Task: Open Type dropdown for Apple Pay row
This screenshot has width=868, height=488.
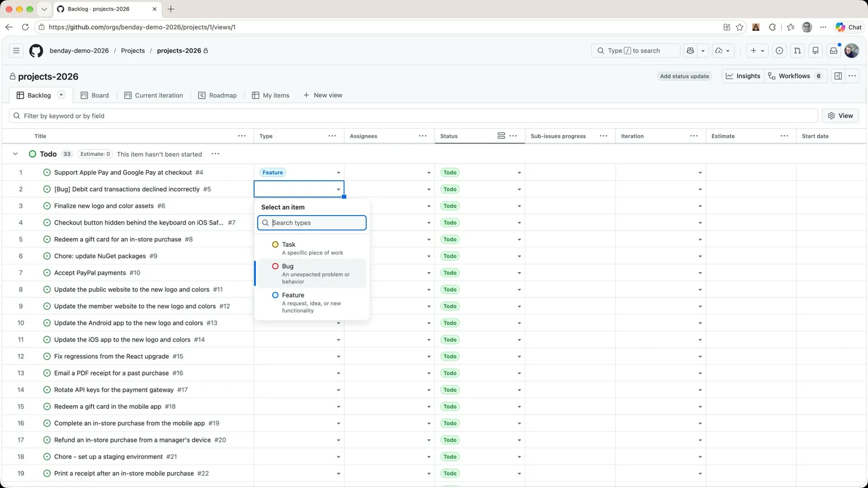Action: pos(338,173)
